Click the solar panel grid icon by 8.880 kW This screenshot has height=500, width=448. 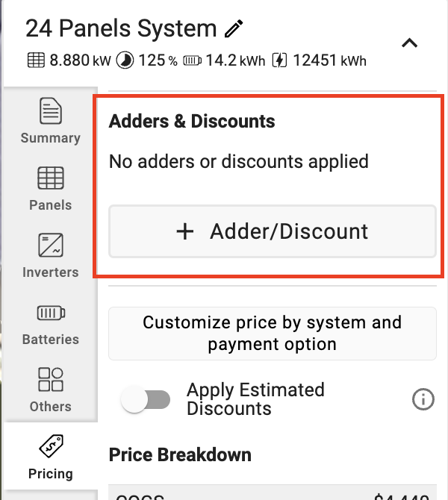pyautogui.click(x=36, y=60)
